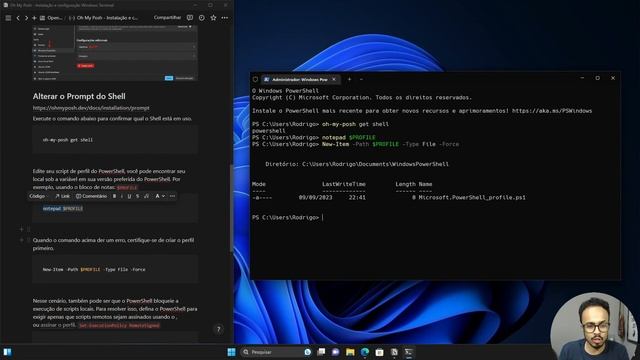This screenshot has width=640, height=360.
Task: Click the Bing icon in taskbar search
Action: (x=307, y=352)
